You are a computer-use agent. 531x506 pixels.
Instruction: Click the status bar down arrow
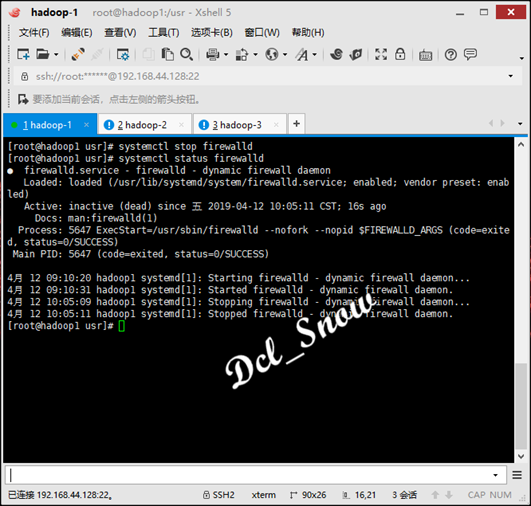449,495
